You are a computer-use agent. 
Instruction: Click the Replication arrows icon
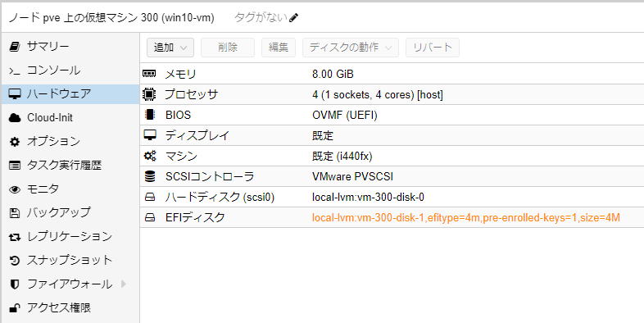point(15,237)
